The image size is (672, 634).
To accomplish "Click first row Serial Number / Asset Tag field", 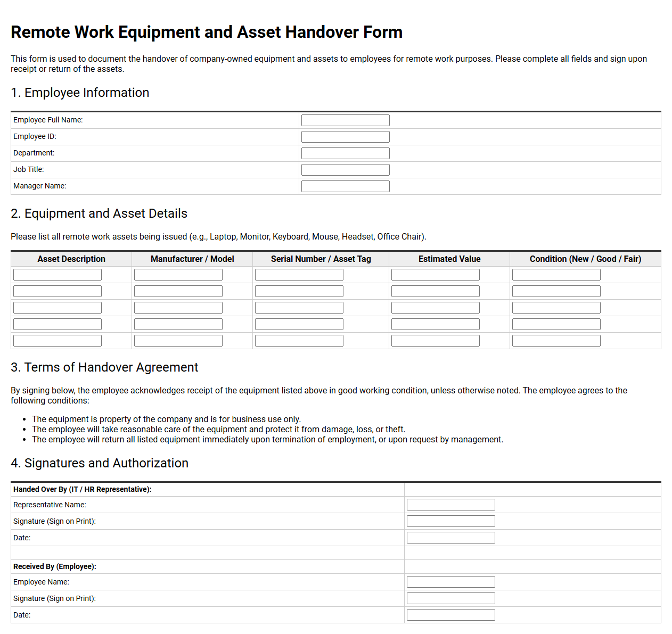I will (299, 275).
